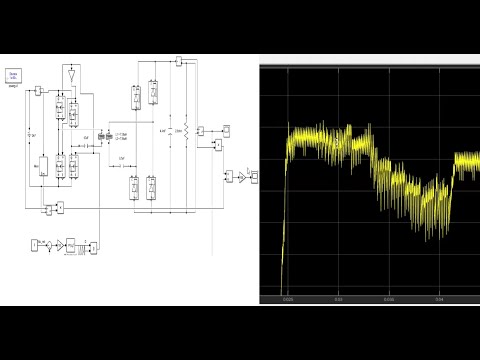Select the DC voltage source symbol
The height and width of the screenshot is (360, 480).
30,135
